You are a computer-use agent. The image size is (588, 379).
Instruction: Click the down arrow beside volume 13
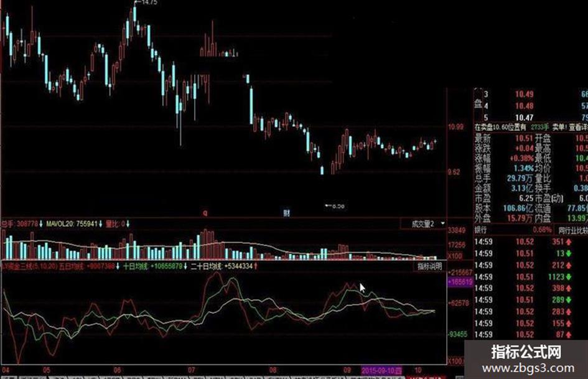click(569, 254)
